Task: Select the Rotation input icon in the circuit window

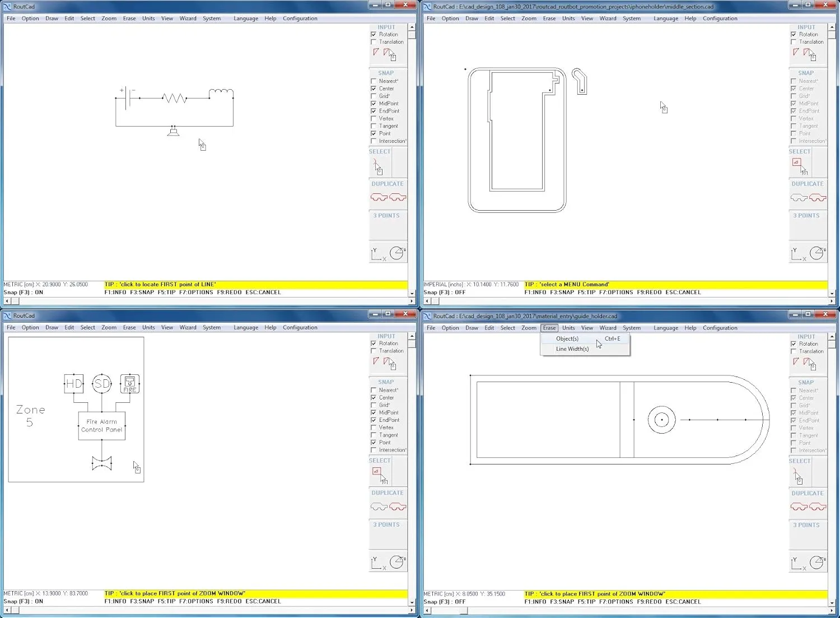Action: pyautogui.click(x=376, y=52)
